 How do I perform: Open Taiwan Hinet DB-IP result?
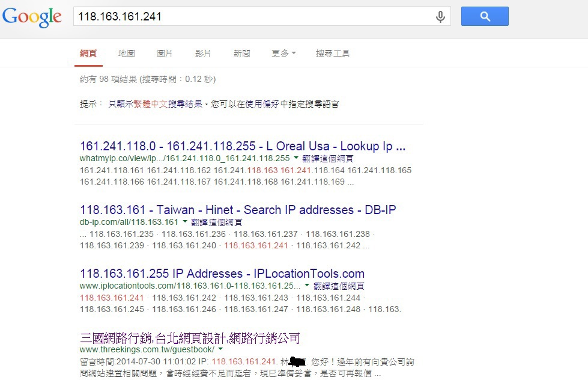[238, 209]
